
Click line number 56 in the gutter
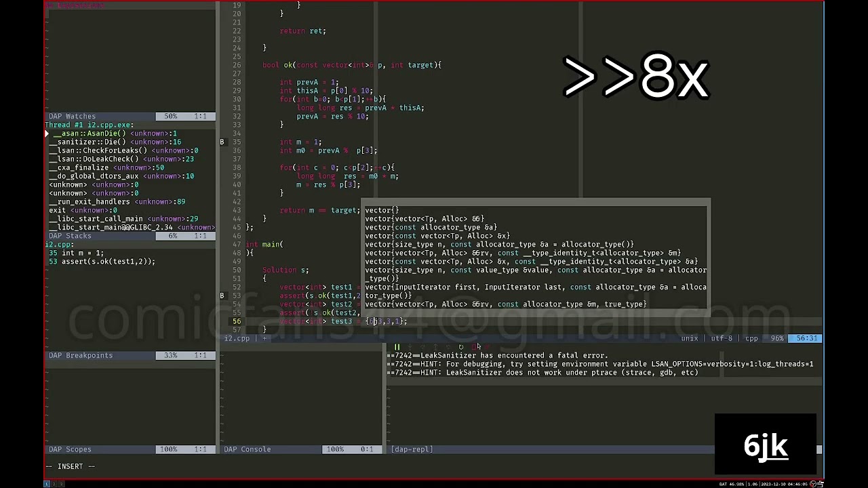(237, 321)
